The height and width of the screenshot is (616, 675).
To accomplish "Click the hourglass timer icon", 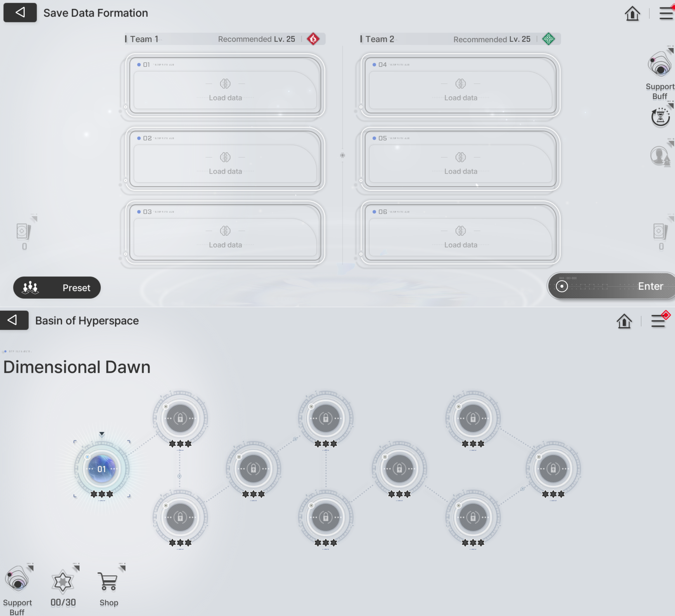I will tap(660, 117).
